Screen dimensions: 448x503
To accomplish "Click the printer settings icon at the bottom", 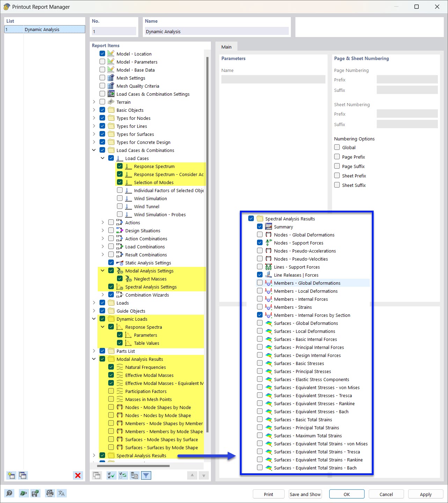I will tap(50, 493).
